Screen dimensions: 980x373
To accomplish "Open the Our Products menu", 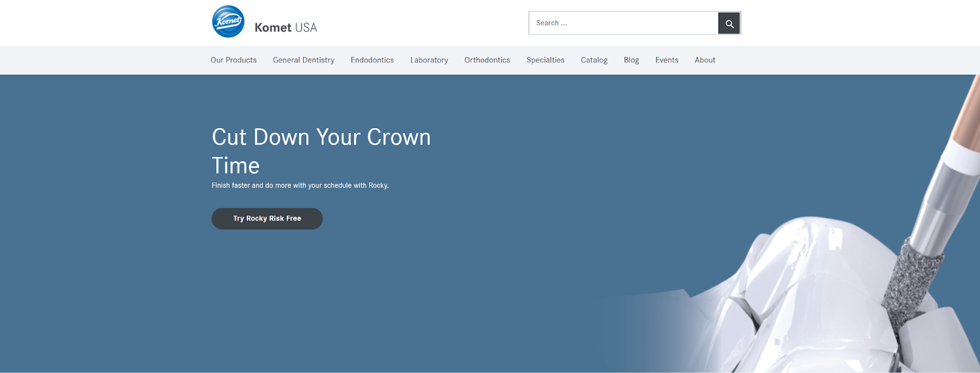I will point(233,60).
